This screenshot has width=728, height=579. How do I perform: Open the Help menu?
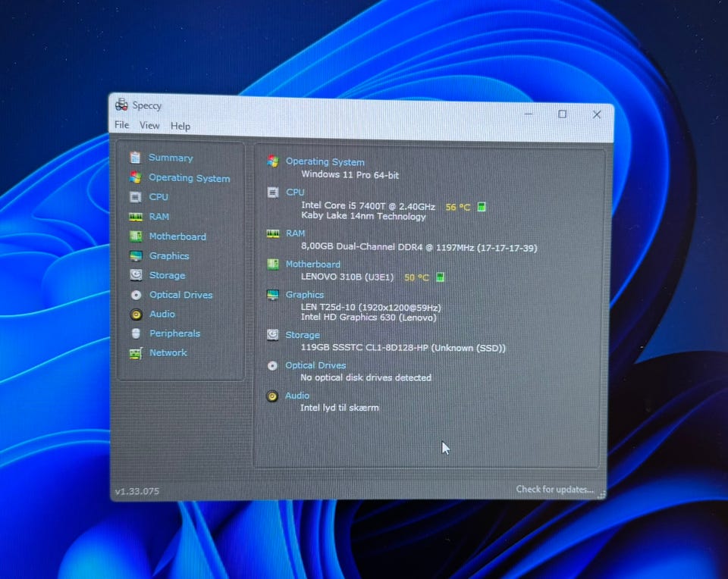point(180,127)
